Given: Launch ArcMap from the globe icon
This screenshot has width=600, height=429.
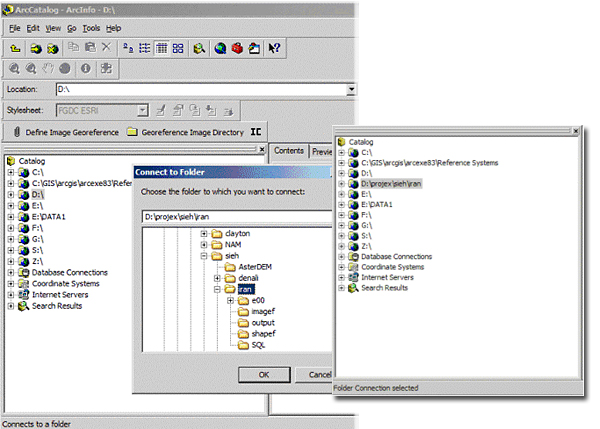Looking at the screenshot, I should 220,48.
